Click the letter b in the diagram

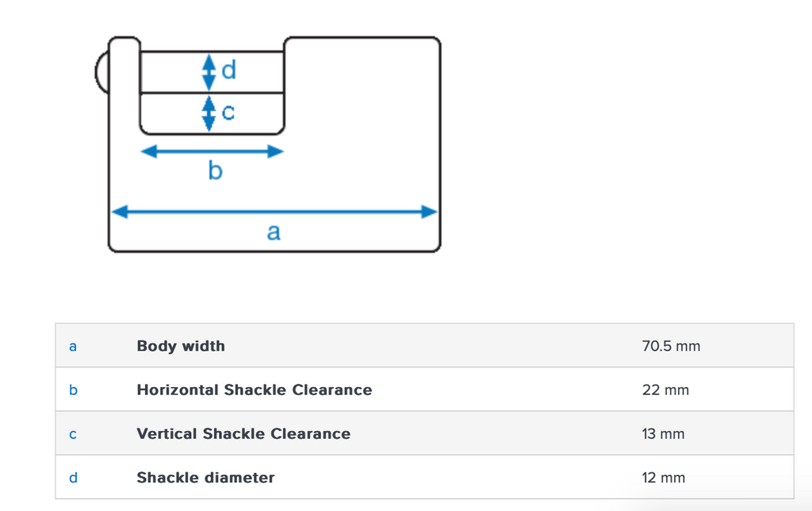215,170
